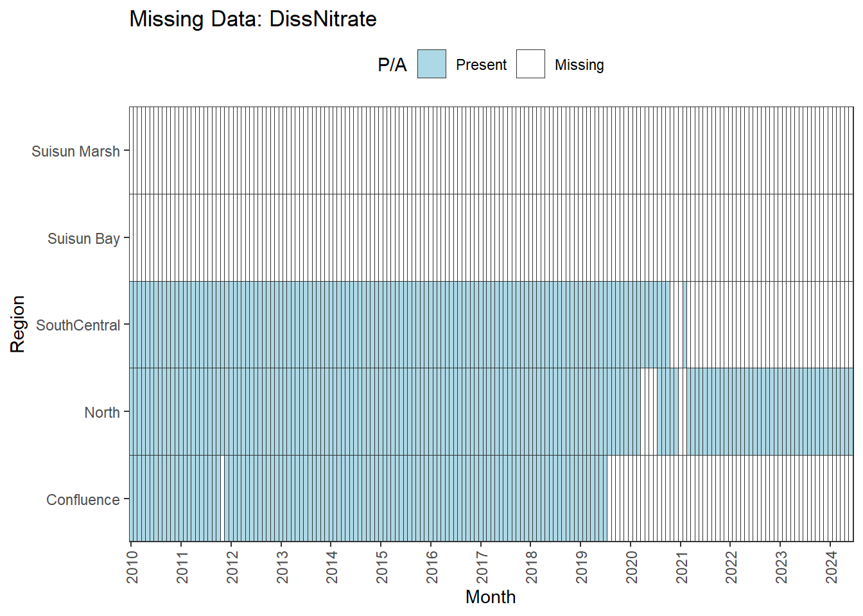Select the Suisun Bay region label
This screenshot has height=616, width=863.
tap(83, 239)
